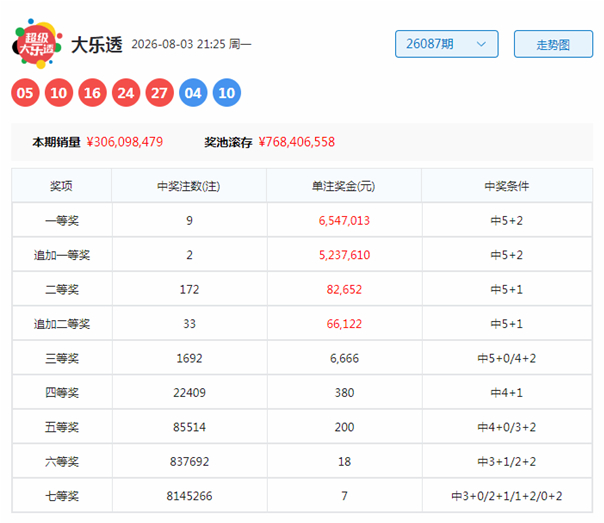Click the red ball numbered 27

pos(159,93)
